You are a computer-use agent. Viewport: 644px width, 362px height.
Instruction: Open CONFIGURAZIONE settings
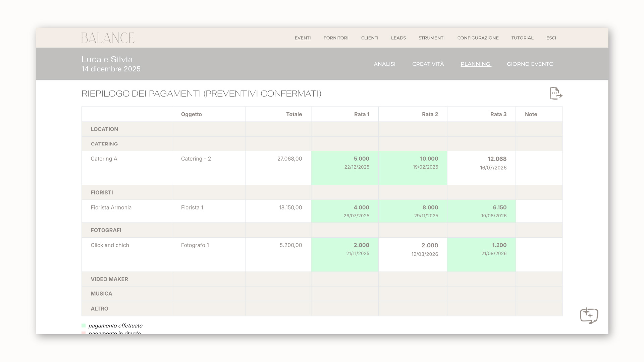coord(478,38)
